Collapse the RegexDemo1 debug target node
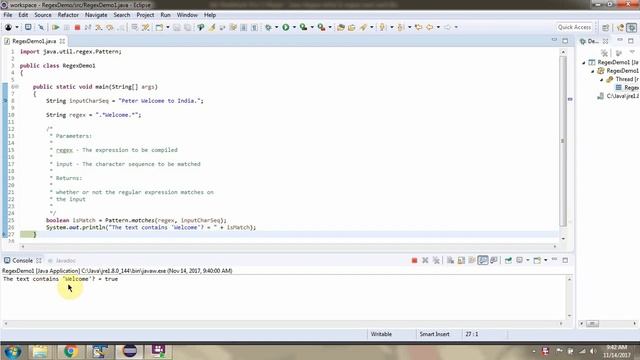This screenshot has height=360, width=640. pyautogui.click(x=593, y=71)
